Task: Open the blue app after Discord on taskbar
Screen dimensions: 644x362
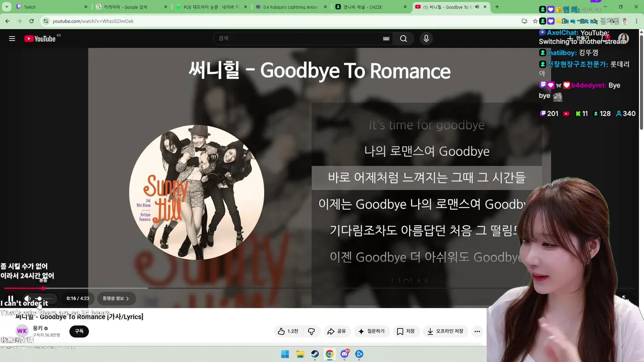Action: [359, 354]
